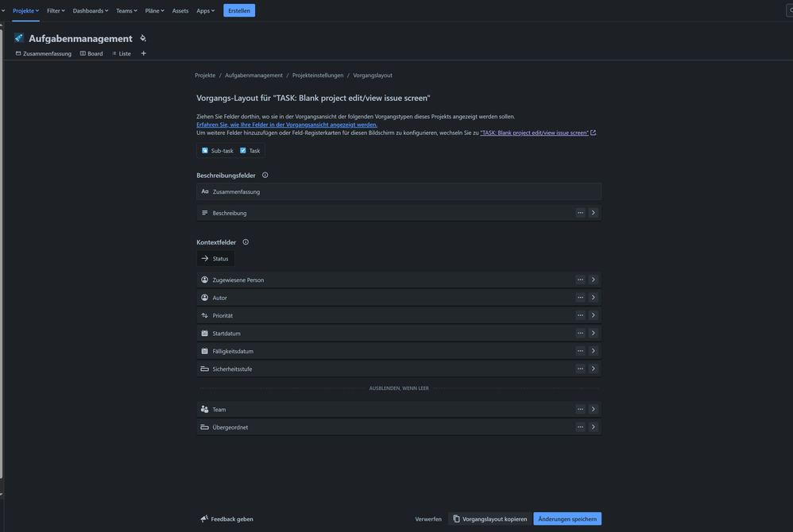Click the Verwerfen button
This screenshot has height=532, width=793.
point(427,519)
